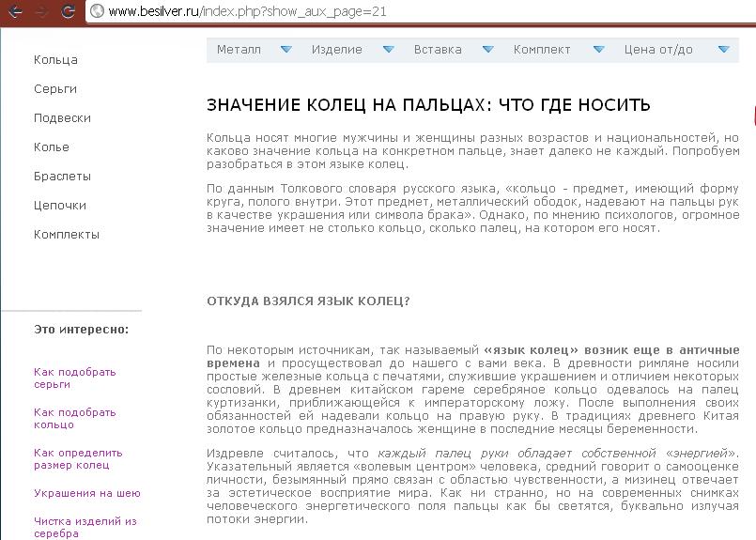The image size is (756, 540).
Task: Click the arrow next to Металл
Action: coord(286,49)
